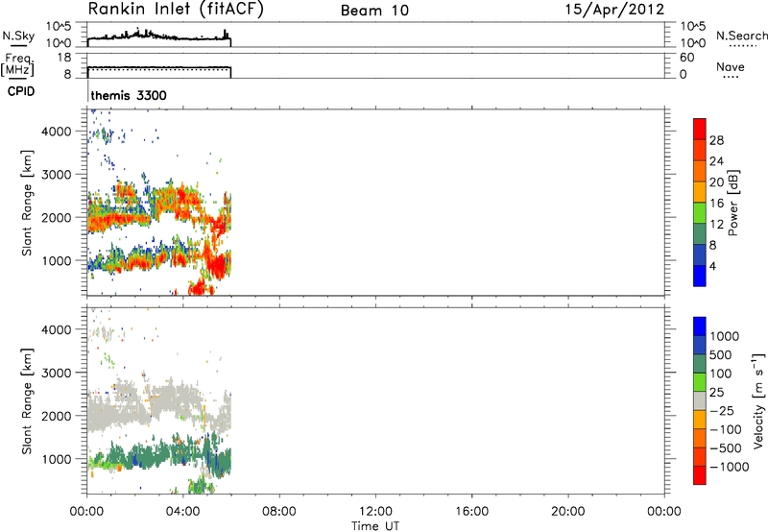
Task: Select the -100 label on Velocity colorbar
Action: [x=726, y=429]
